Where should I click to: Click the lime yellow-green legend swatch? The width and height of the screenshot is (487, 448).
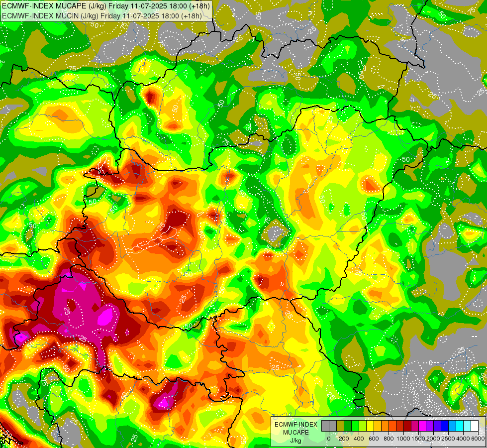(x=363, y=426)
